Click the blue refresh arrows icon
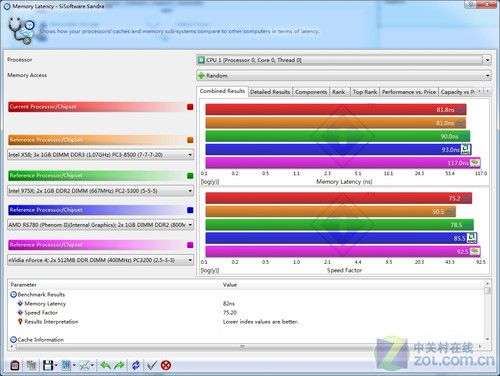This screenshot has width=500, height=376. click(136, 365)
